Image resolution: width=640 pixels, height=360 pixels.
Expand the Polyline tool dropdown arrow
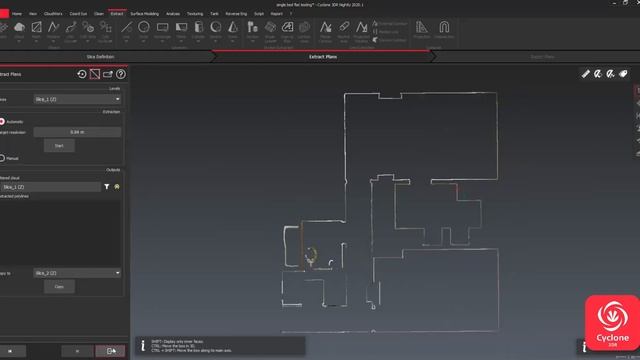[x=53, y=41]
